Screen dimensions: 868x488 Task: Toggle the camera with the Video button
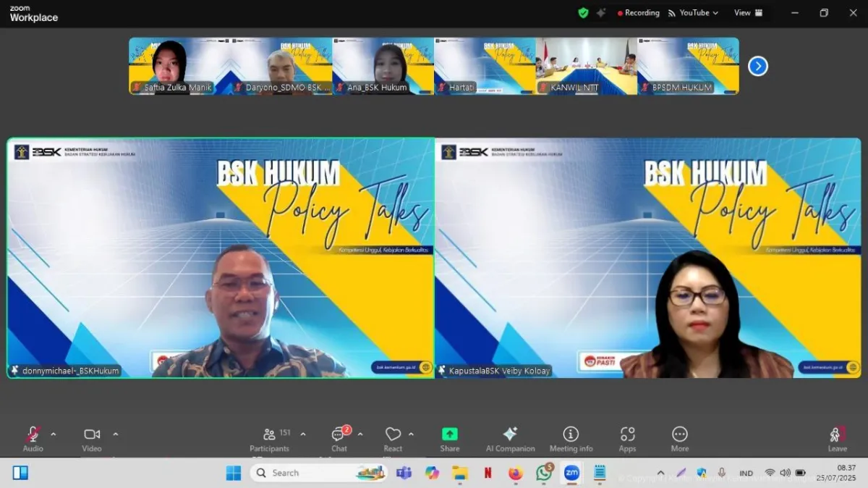click(x=92, y=439)
